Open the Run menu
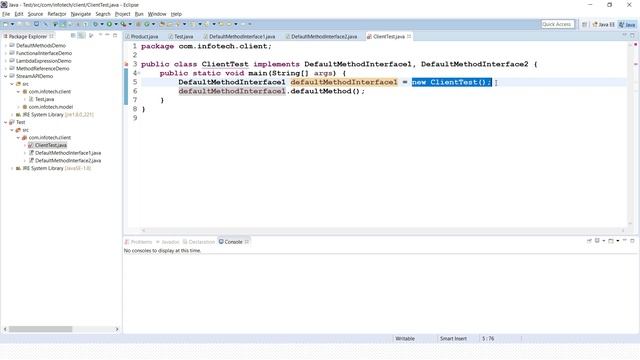Image resolution: width=640 pixels, height=360 pixels. coord(139,14)
